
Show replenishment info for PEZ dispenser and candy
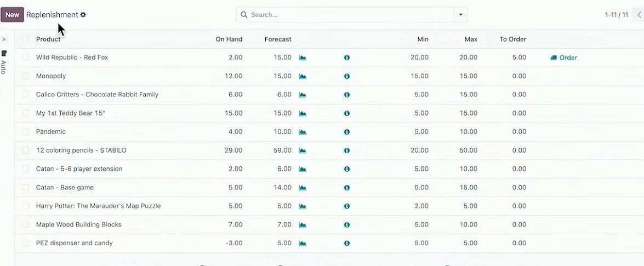click(x=346, y=243)
